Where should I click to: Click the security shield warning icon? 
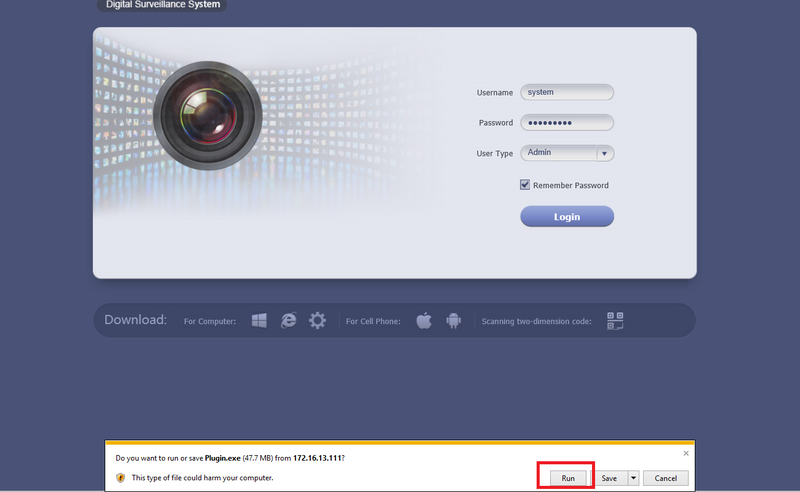point(120,478)
